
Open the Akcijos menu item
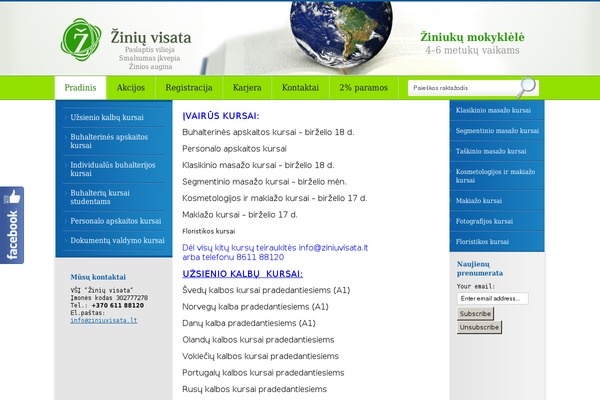pyautogui.click(x=131, y=88)
